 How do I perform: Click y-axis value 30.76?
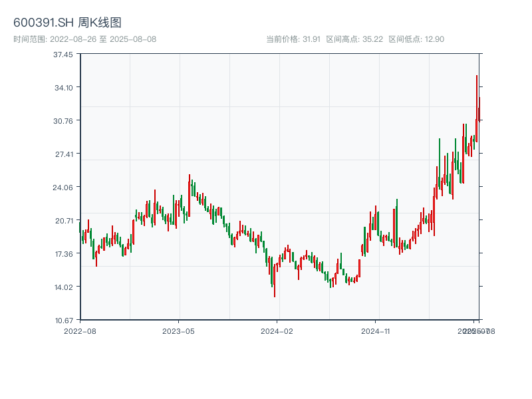(63, 121)
